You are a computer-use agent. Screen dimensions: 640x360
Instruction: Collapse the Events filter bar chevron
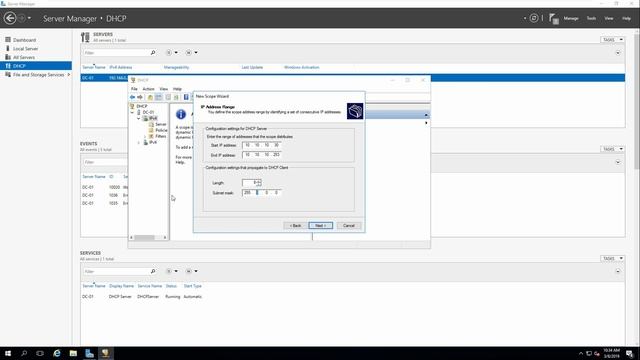pyautogui.click(x=618, y=162)
